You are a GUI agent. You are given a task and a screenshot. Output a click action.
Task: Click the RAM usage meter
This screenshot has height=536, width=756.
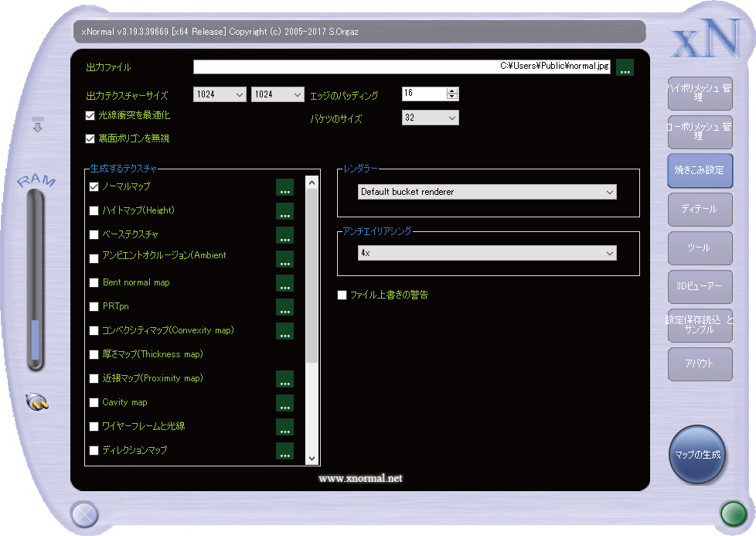coord(36,280)
